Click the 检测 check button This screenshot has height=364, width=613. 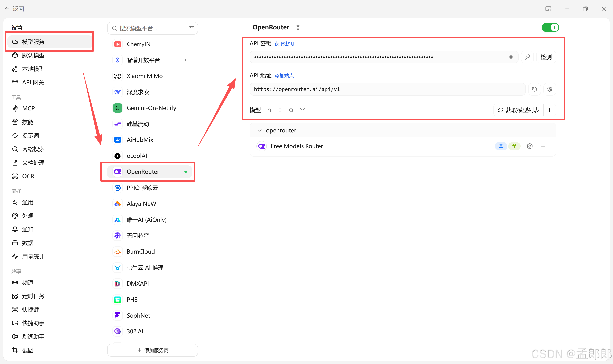(x=546, y=57)
